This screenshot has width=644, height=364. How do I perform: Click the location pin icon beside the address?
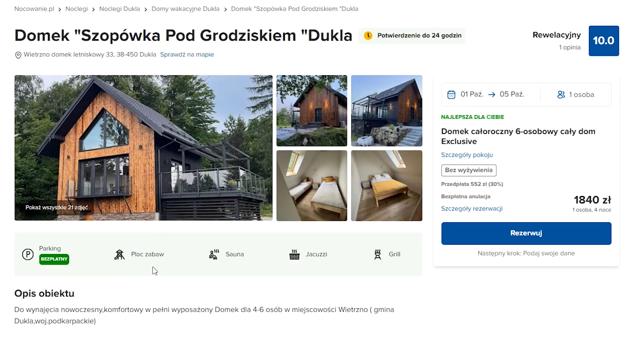coord(18,55)
